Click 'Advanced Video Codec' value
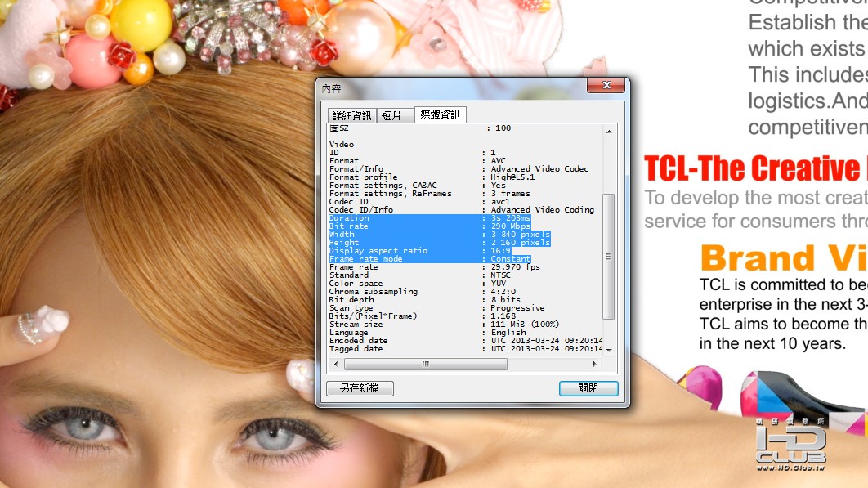 (x=539, y=169)
